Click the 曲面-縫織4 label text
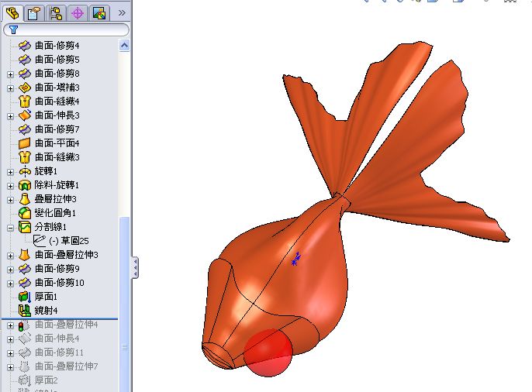The image size is (532, 392). [57, 101]
